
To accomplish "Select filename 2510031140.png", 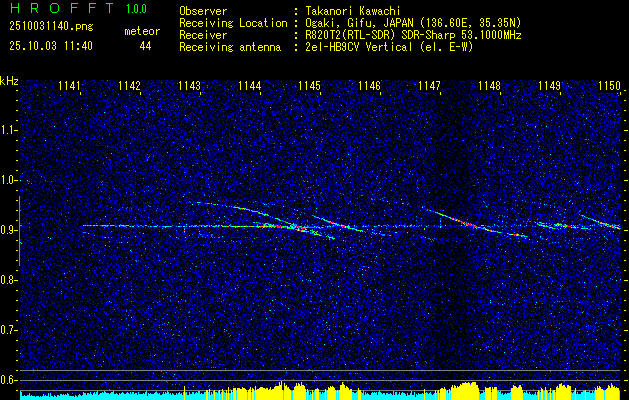I will pyautogui.click(x=51, y=27).
